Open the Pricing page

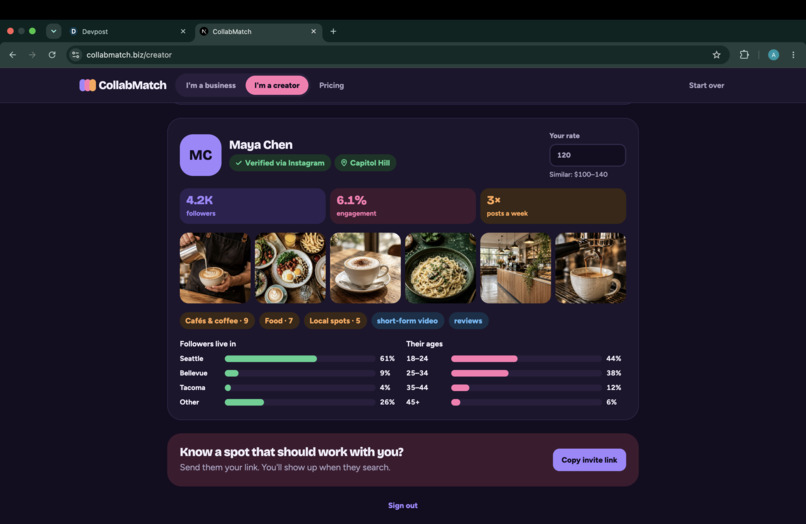click(x=332, y=85)
